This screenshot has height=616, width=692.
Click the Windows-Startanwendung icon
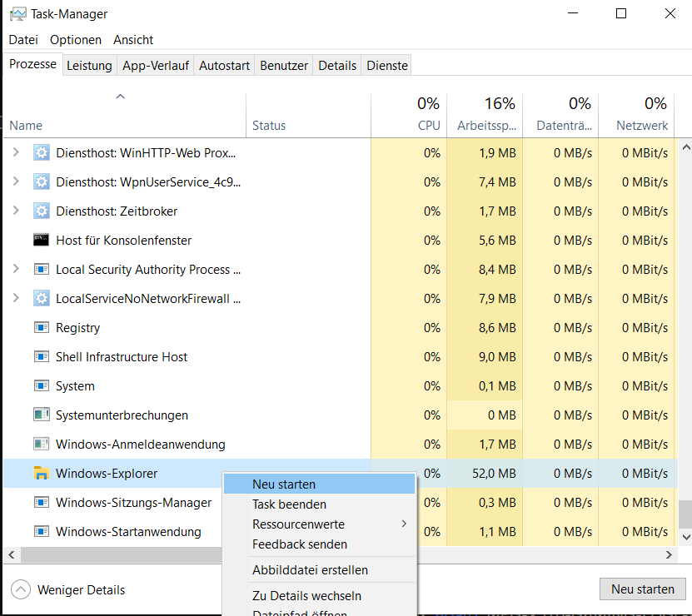point(42,531)
